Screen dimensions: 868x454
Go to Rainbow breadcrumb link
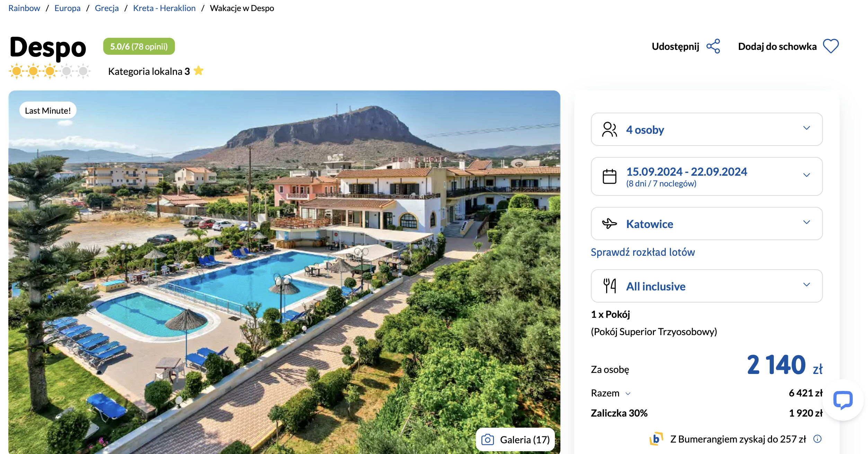(24, 8)
